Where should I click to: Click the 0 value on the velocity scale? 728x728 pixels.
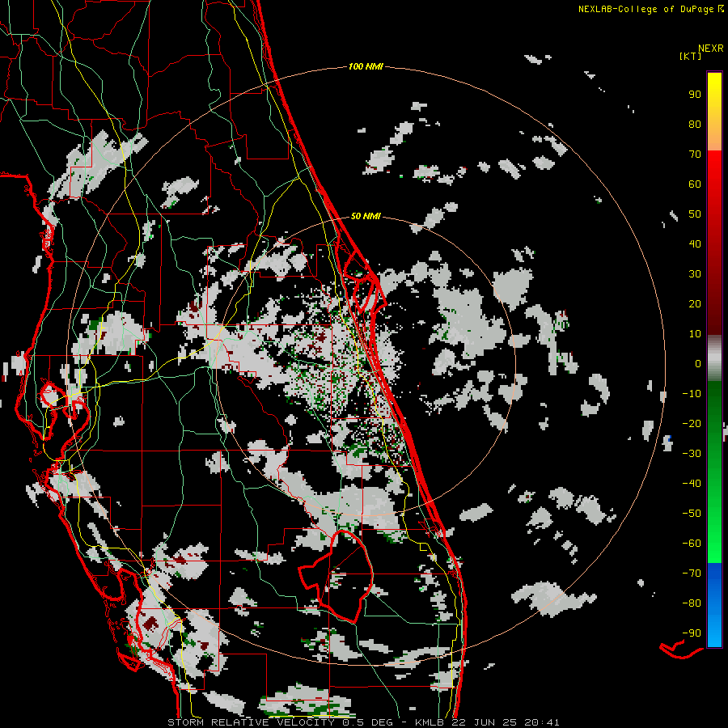(698, 364)
